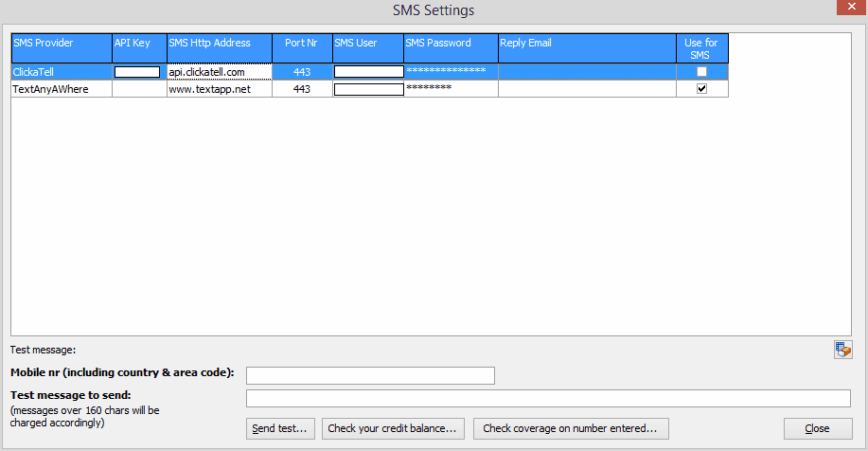868x451 pixels.
Task: Edit the api.clickatell.com address cell
Action: coord(219,72)
